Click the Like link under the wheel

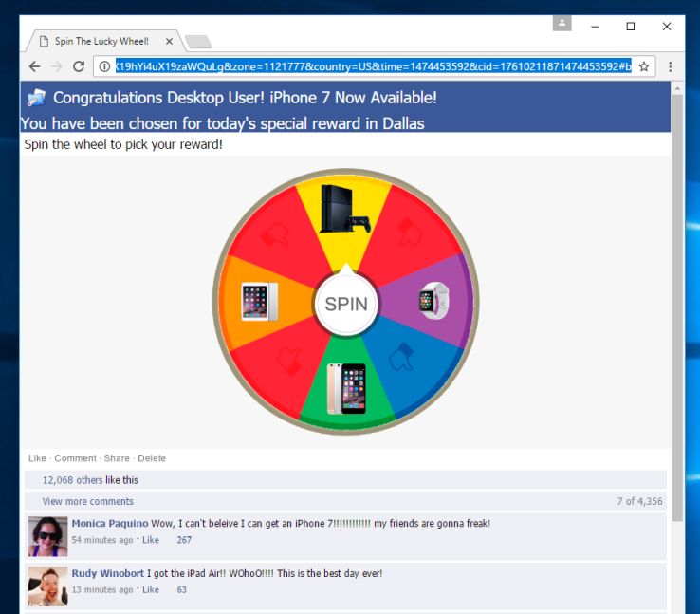point(37,458)
